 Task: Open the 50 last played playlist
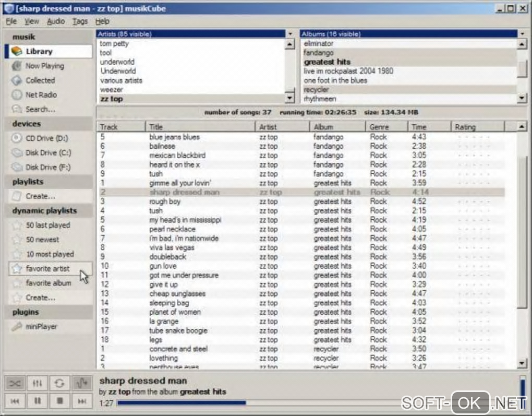49,225
